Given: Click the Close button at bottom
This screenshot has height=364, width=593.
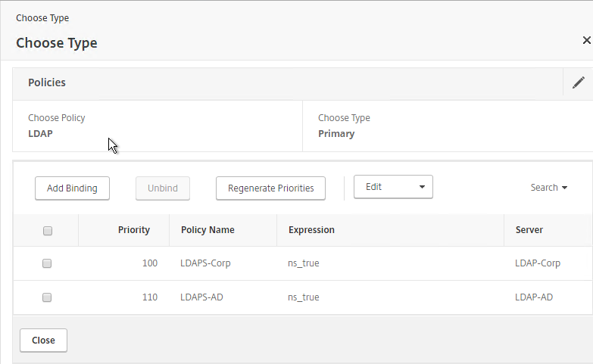Looking at the screenshot, I should click(x=43, y=341).
